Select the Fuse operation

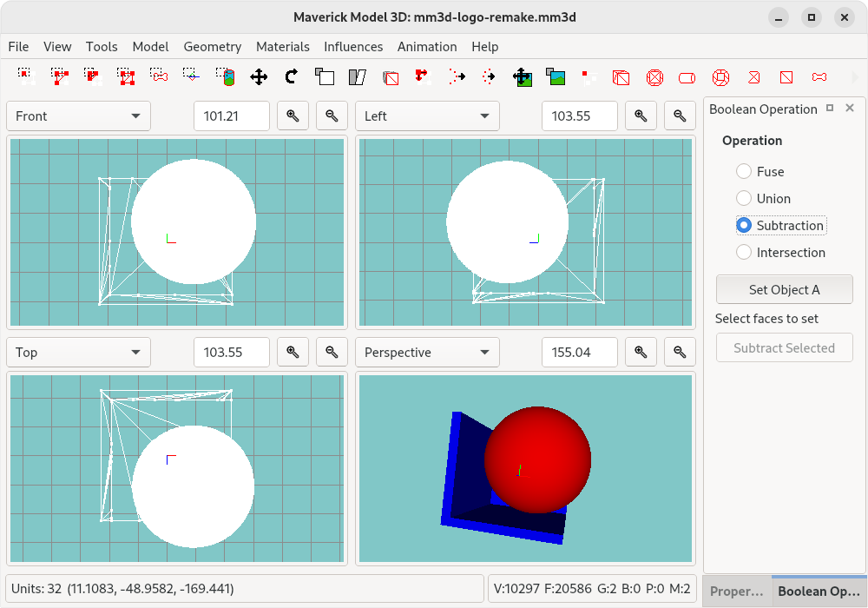click(x=744, y=172)
